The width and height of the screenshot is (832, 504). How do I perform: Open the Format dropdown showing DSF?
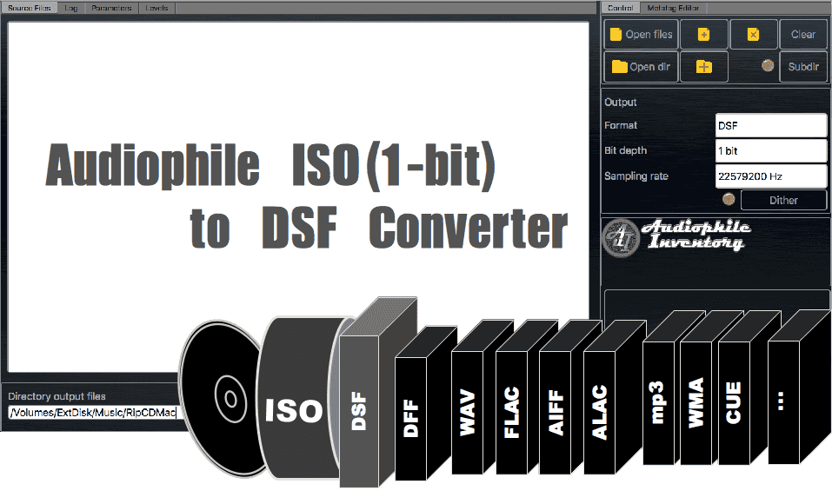click(770, 126)
